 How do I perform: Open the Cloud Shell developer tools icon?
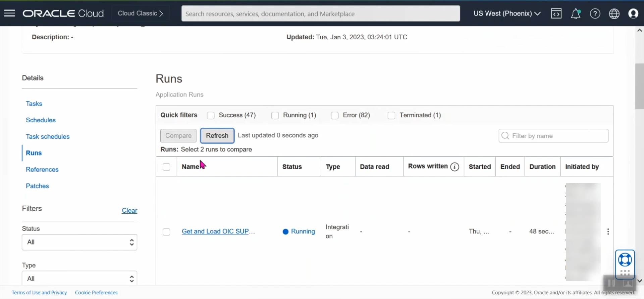(556, 13)
